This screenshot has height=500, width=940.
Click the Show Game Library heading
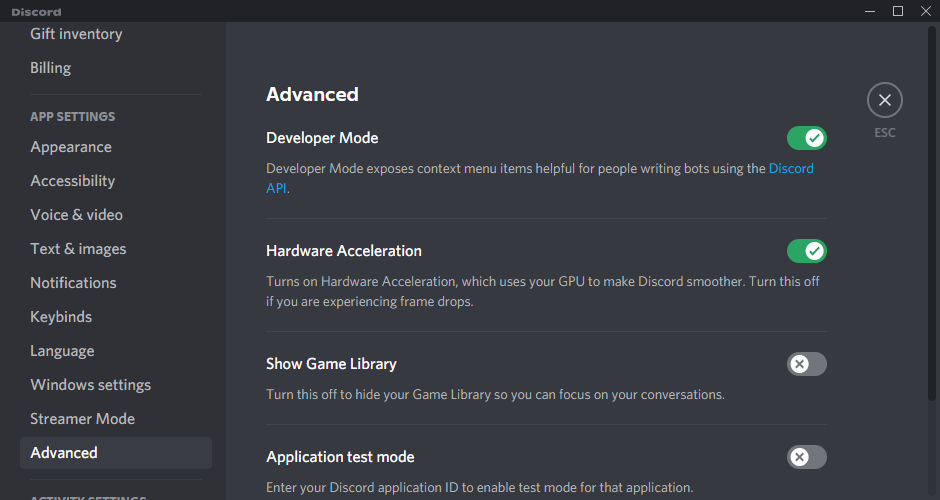pos(331,364)
